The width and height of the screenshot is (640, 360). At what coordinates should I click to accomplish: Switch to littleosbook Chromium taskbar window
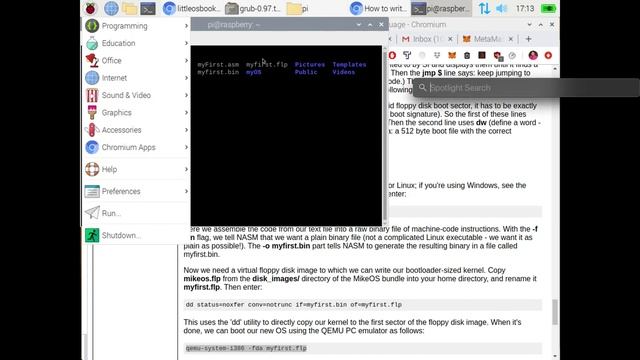[191, 8]
